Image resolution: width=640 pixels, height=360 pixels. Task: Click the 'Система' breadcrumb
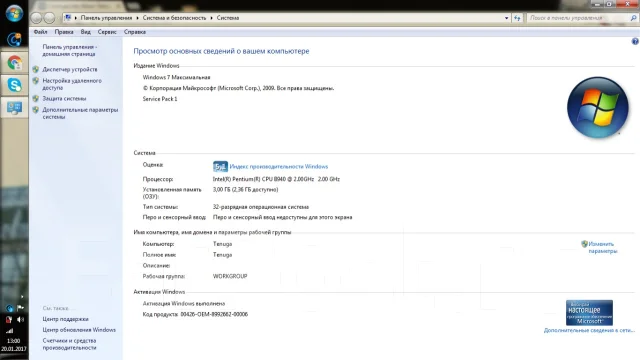(x=228, y=18)
